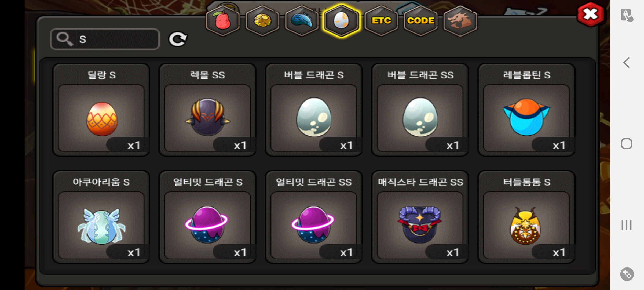Select the blue dragon scale tab

(302, 21)
